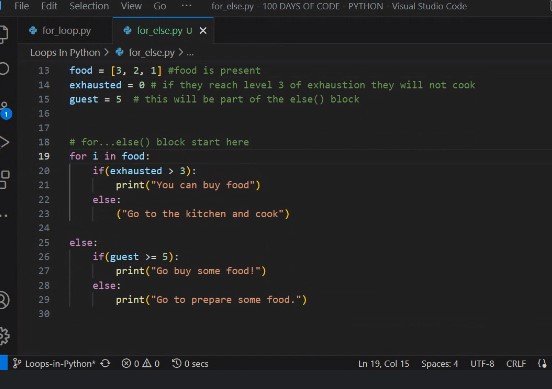Open 'Loops In Python' breadcrumb folder
Image resolution: width=552 pixels, height=389 pixels.
pos(65,52)
